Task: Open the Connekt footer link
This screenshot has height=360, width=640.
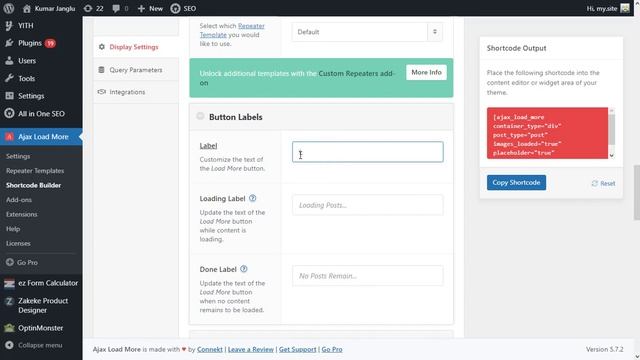Action: point(210,349)
